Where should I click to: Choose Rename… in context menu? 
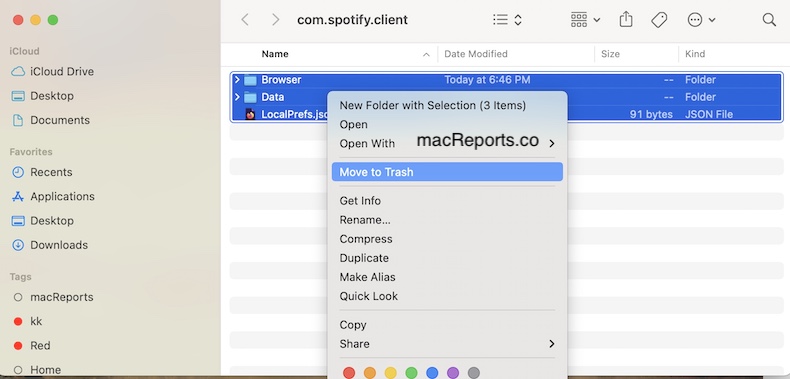pos(365,220)
